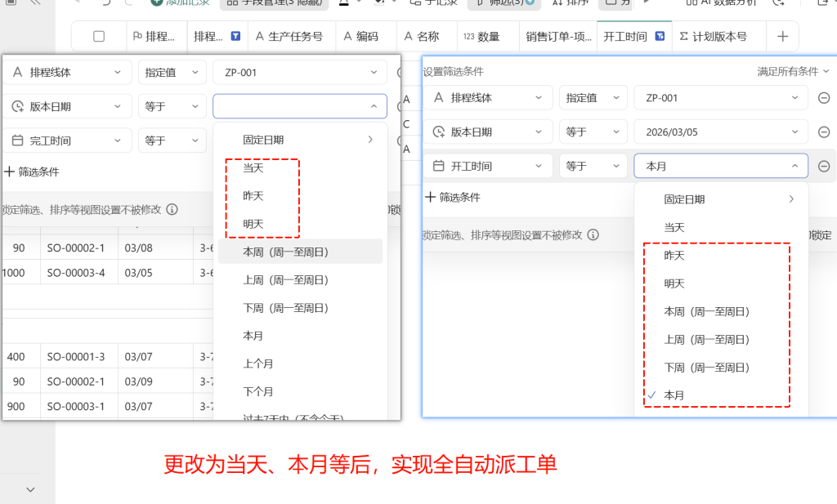Expand 固定日期 submenu in right list
This screenshot has width=837, height=504.
(722, 199)
